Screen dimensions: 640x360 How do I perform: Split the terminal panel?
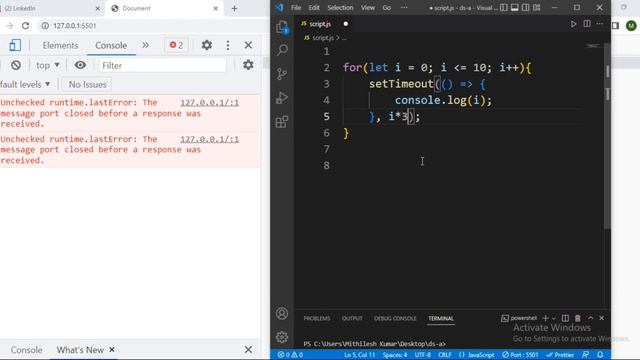(x=565, y=318)
